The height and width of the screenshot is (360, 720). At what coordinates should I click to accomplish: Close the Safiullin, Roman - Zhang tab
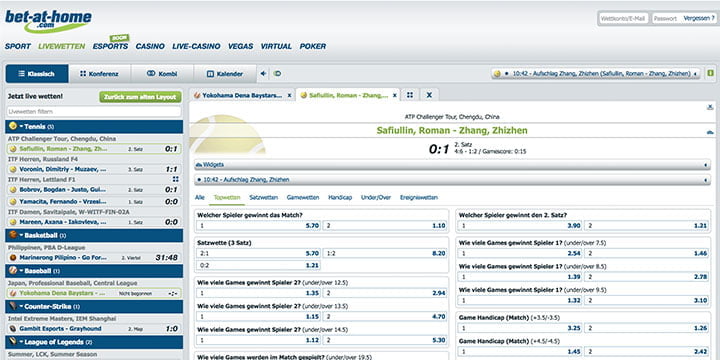click(x=395, y=96)
